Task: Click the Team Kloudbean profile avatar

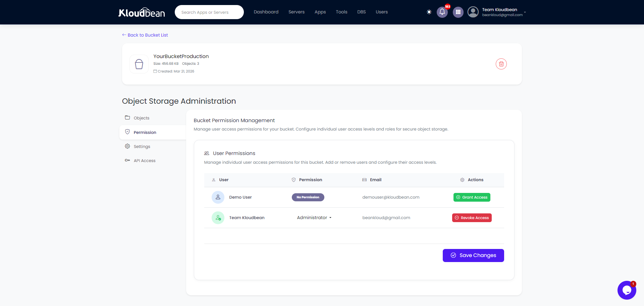Action: [473, 12]
